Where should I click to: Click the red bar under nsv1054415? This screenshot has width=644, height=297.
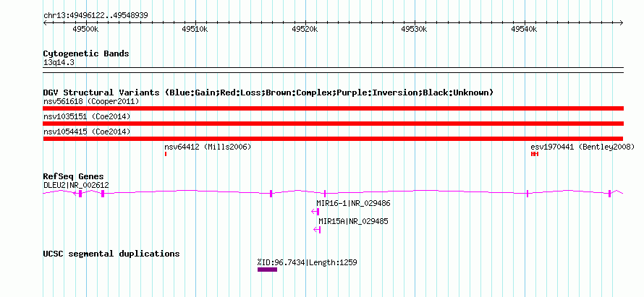coord(333,139)
